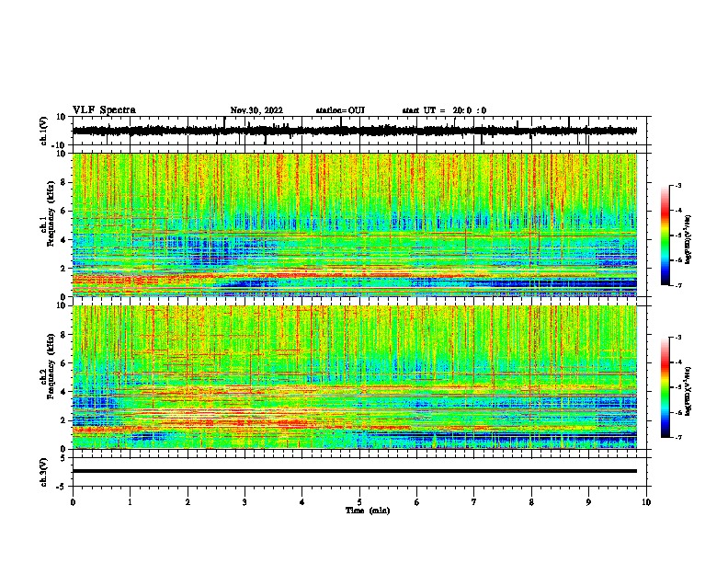Click the time axis tick label '0'
This screenshot has width=728, height=563.
click(x=73, y=502)
